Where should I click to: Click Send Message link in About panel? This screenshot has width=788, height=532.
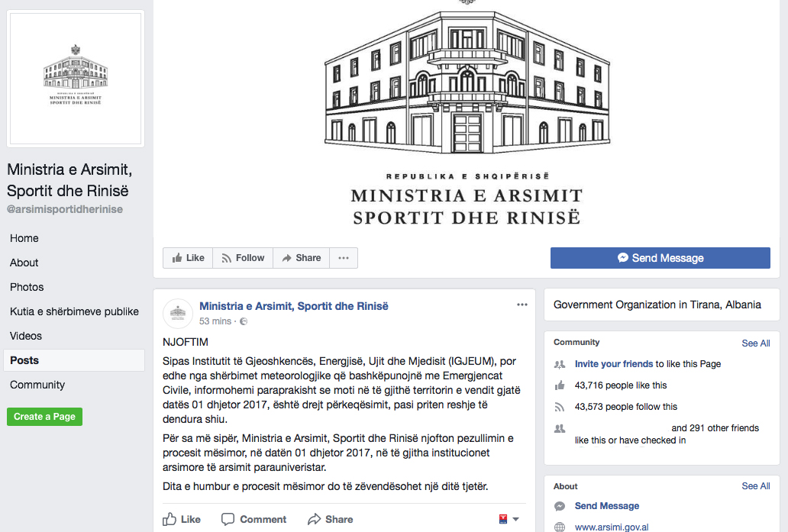(x=607, y=506)
